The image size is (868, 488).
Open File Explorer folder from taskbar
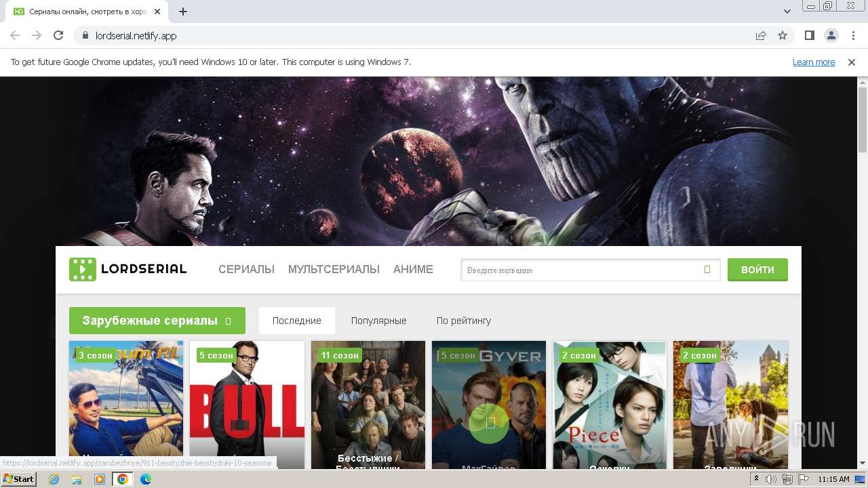pos(77,479)
